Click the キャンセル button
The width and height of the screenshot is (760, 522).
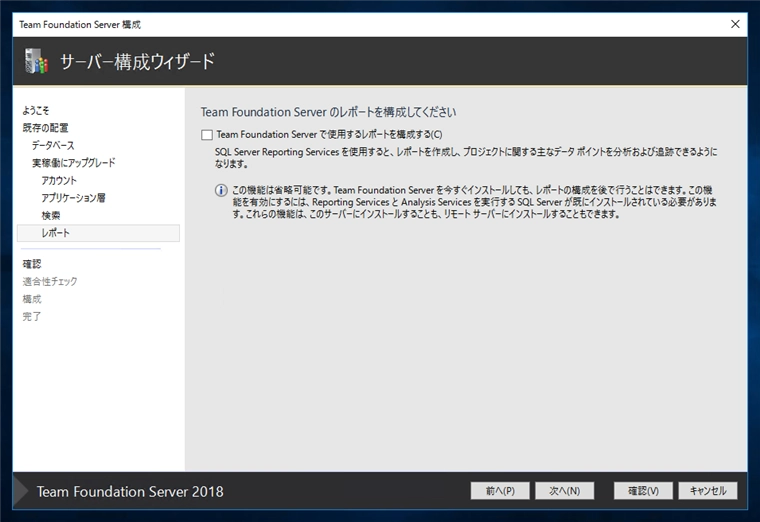pos(708,490)
